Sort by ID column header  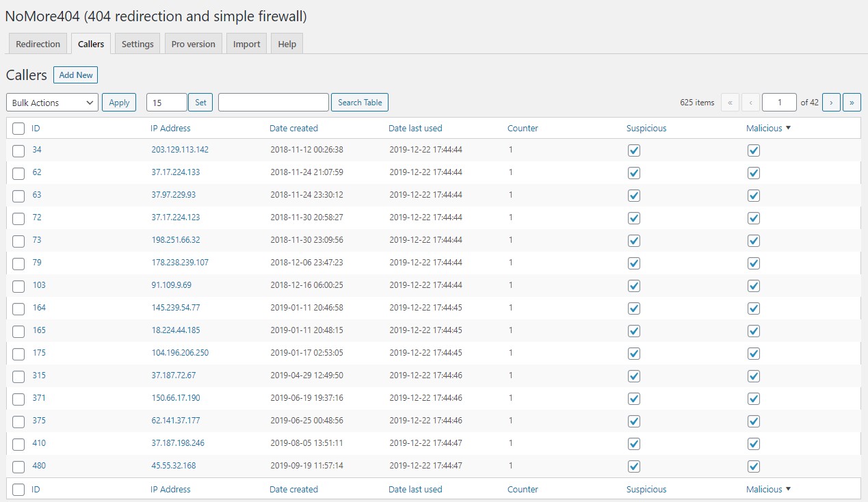point(36,128)
